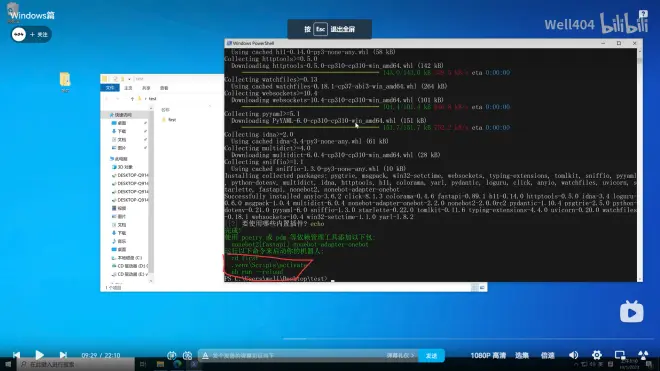Switch to 查看 tab in File Explorer
This screenshot has height=371, width=660.
[x=164, y=88]
